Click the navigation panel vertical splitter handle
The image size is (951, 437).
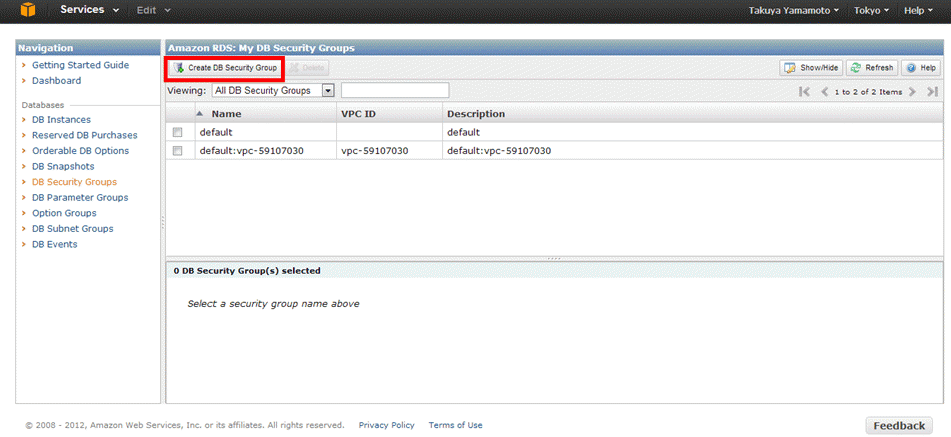pyautogui.click(x=163, y=222)
